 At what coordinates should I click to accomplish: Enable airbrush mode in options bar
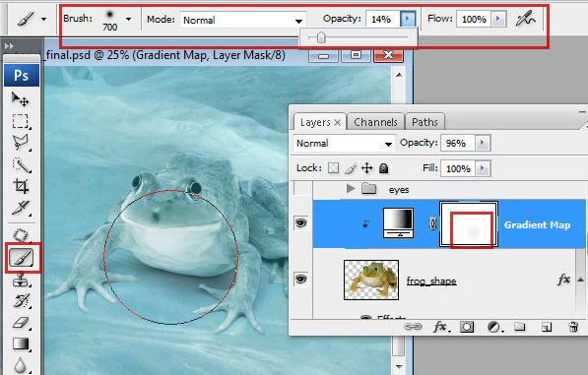[x=525, y=19]
